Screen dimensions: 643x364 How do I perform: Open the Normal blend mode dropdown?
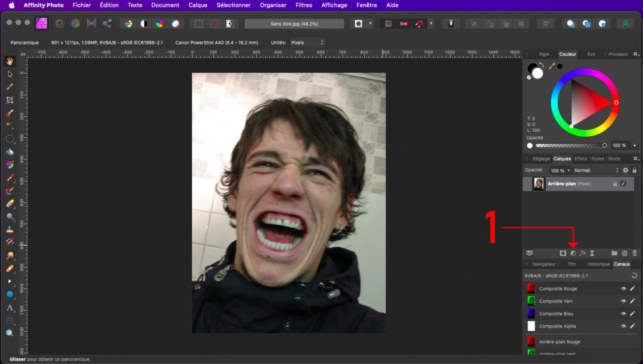click(596, 170)
